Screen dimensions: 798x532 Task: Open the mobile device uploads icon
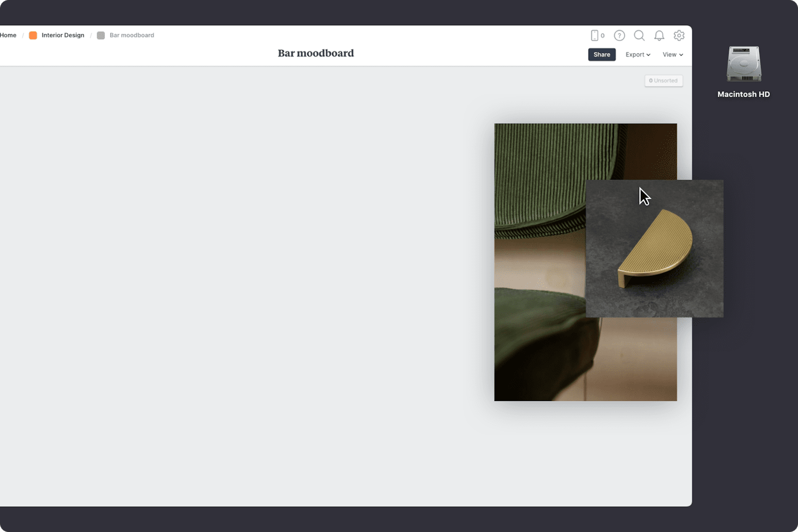[595, 36]
